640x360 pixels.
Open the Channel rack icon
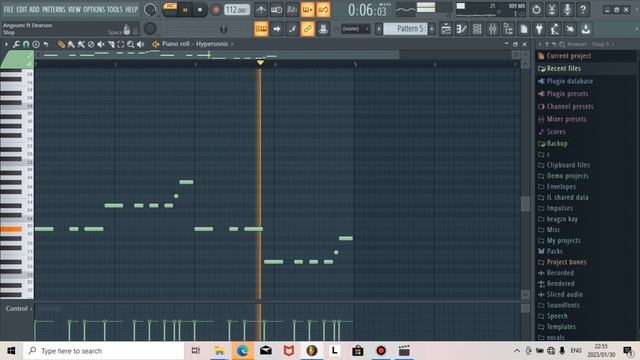[x=477, y=29]
